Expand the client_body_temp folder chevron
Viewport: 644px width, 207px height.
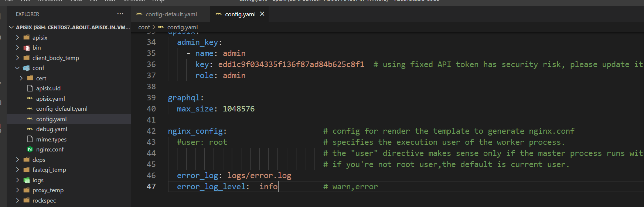(17, 58)
